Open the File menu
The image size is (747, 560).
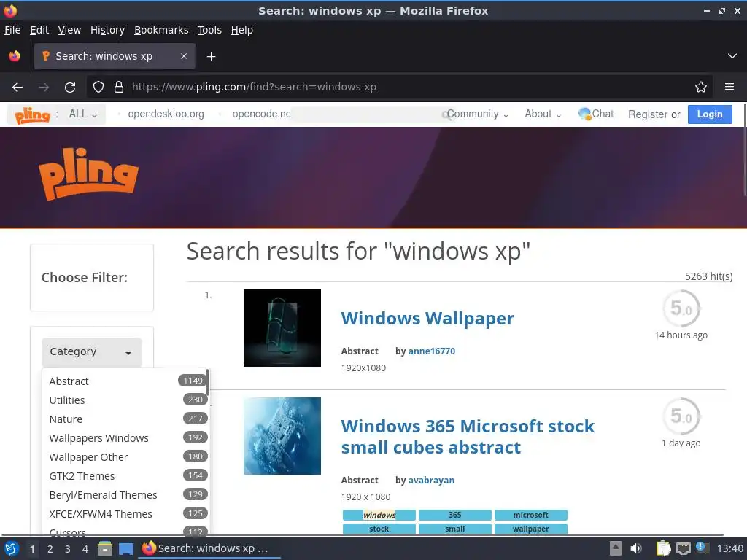coord(12,30)
